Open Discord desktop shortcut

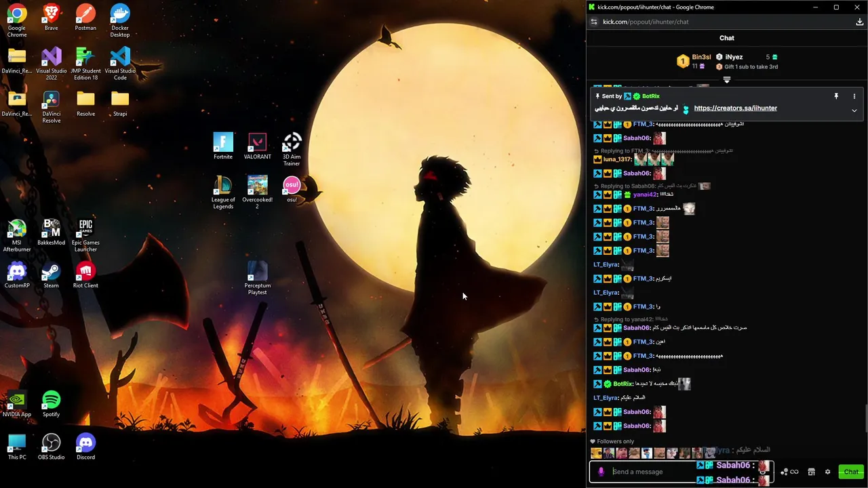pos(85,447)
